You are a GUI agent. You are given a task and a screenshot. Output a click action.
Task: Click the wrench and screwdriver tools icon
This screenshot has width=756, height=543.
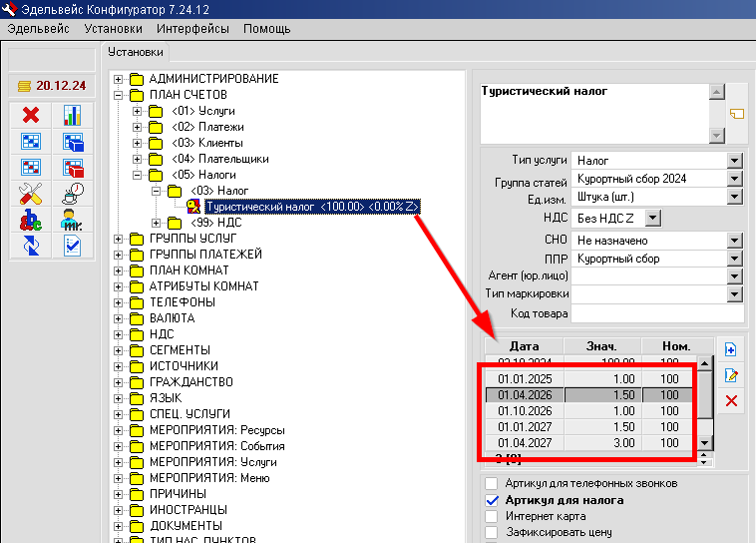pos(30,194)
